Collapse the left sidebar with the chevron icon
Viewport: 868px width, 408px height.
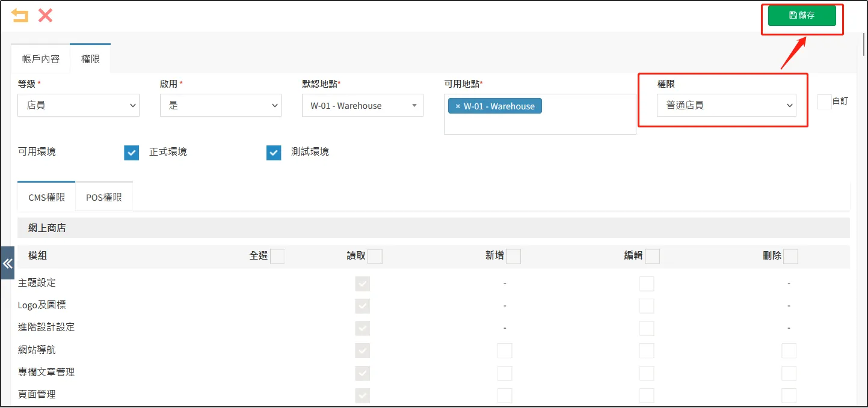pos(7,263)
